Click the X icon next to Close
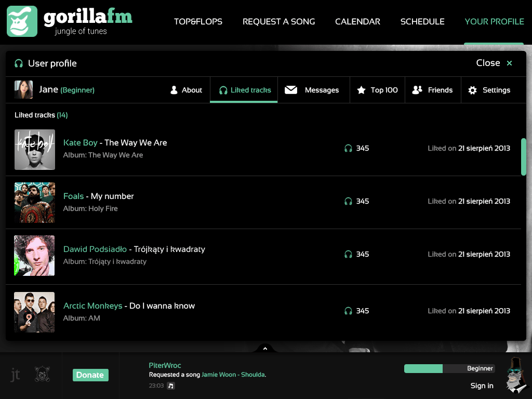 (x=509, y=63)
